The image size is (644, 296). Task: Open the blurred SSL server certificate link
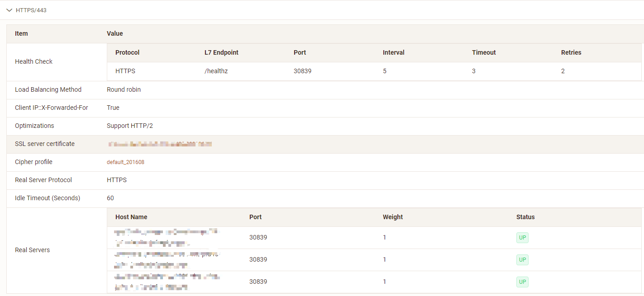click(160, 144)
